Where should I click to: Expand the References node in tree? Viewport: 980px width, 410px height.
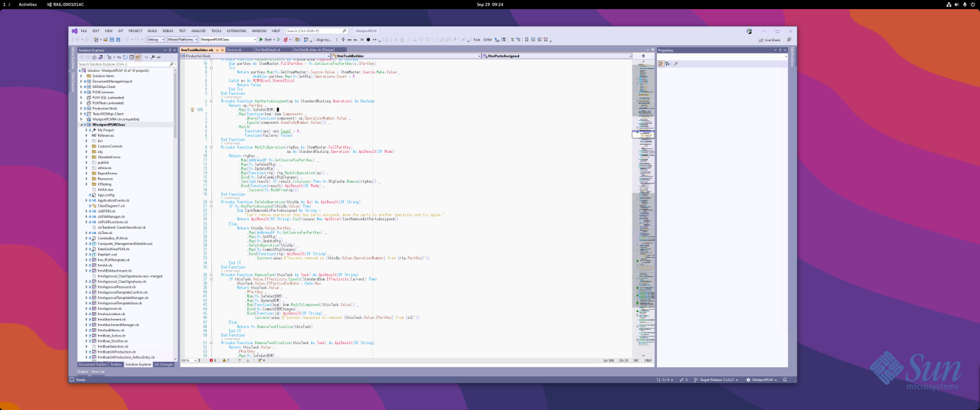(87, 135)
